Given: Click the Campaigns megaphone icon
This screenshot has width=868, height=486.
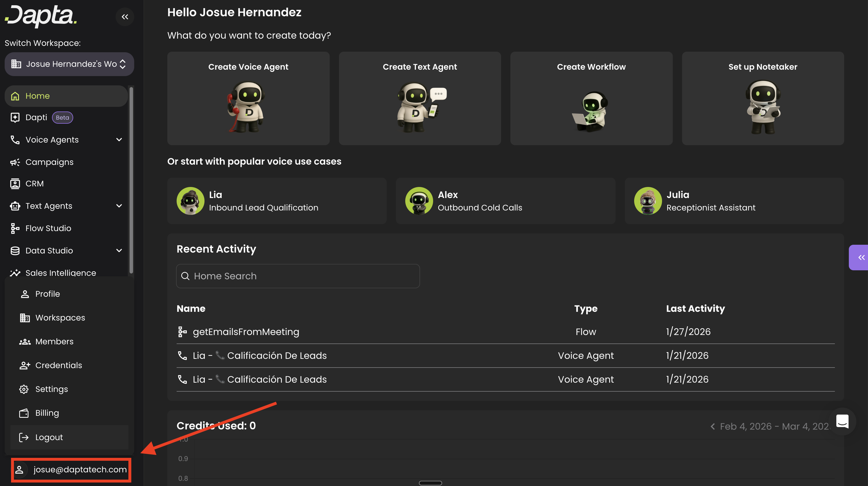Looking at the screenshot, I should click(x=15, y=162).
